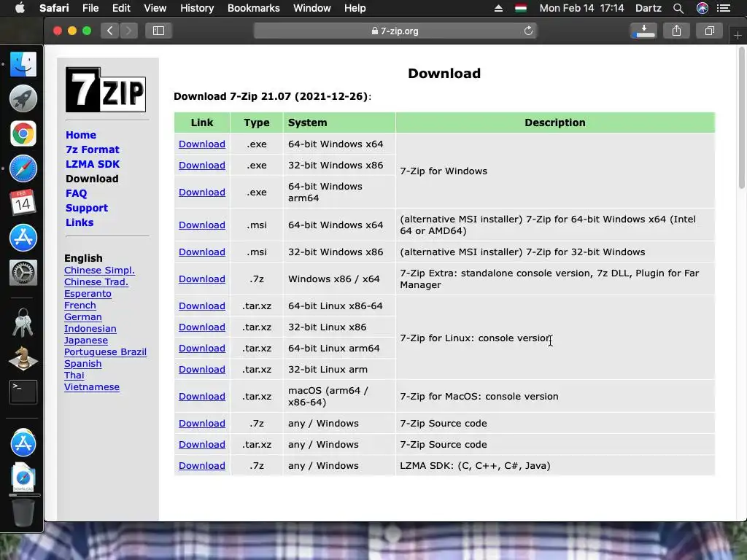Switch language to Chinese Trad.
The height and width of the screenshot is (560, 747).
tap(96, 282)
